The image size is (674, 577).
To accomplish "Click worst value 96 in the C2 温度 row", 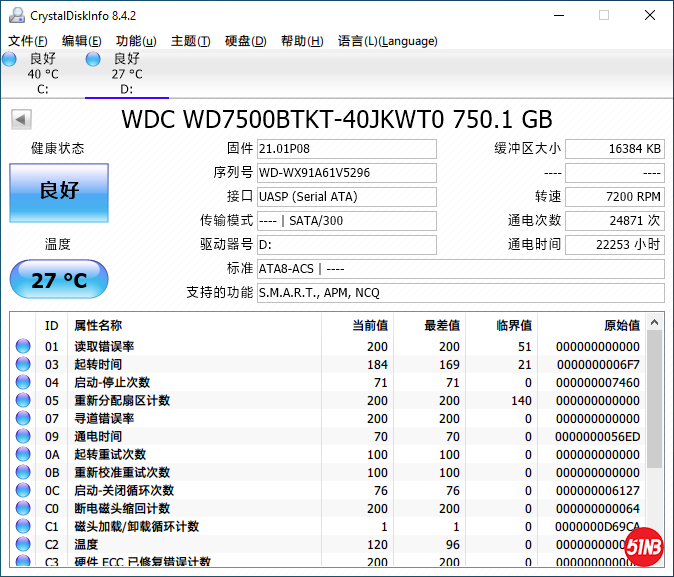I will pos(452,545).
